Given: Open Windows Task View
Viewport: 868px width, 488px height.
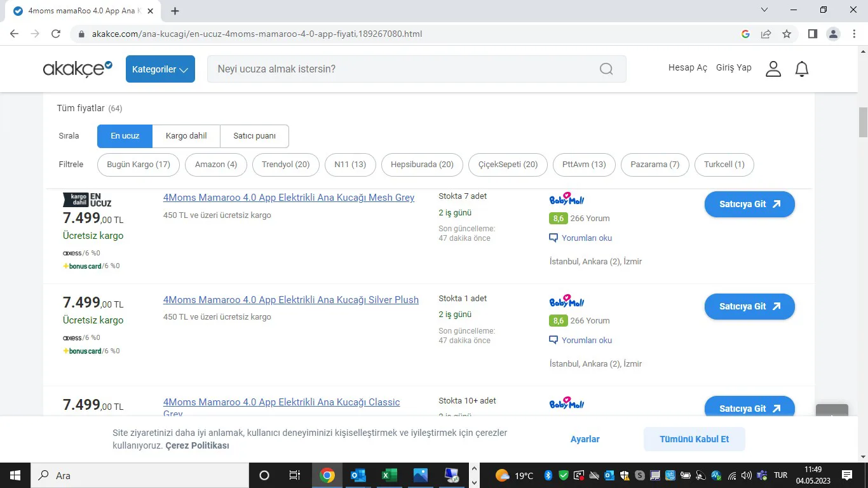Looking at the screenshot, I should coord(295,475).
